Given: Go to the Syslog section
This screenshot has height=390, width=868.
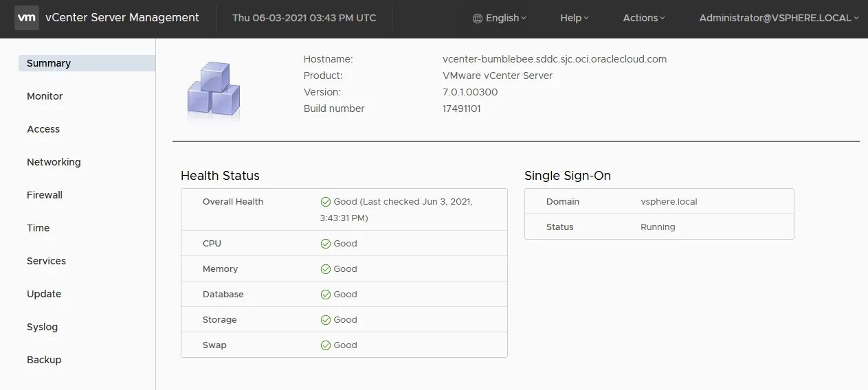Looking at the screenshot, I should tap(42, 327).
